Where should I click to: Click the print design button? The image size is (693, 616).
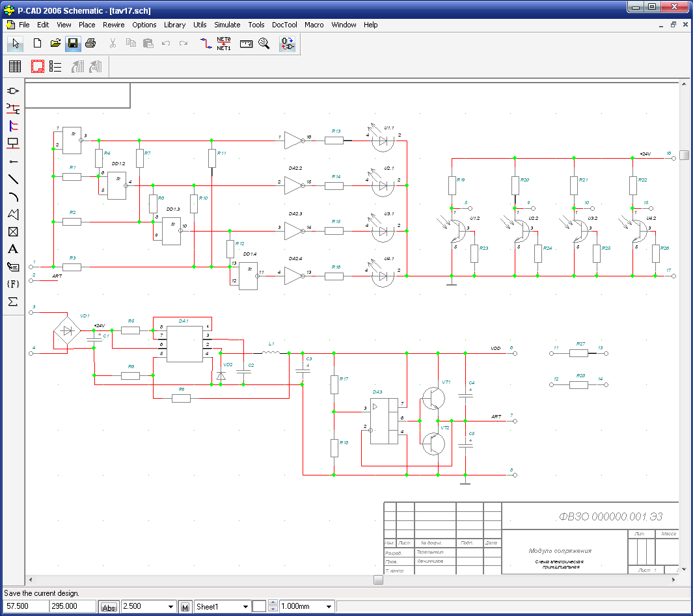coord(90,44)
